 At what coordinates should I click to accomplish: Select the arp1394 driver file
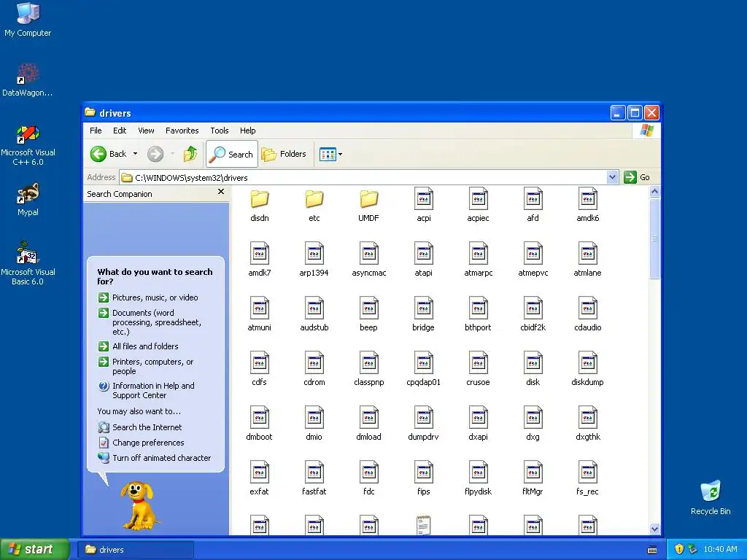click(314, 260)
